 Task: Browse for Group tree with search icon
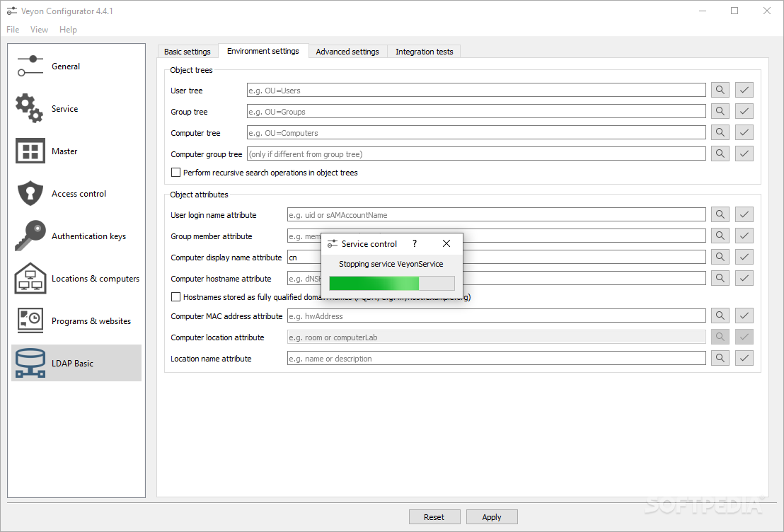point(720,111)
